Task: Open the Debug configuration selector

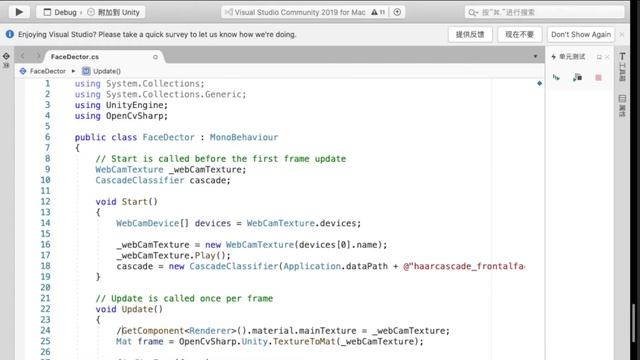Action: pos(60,12)
